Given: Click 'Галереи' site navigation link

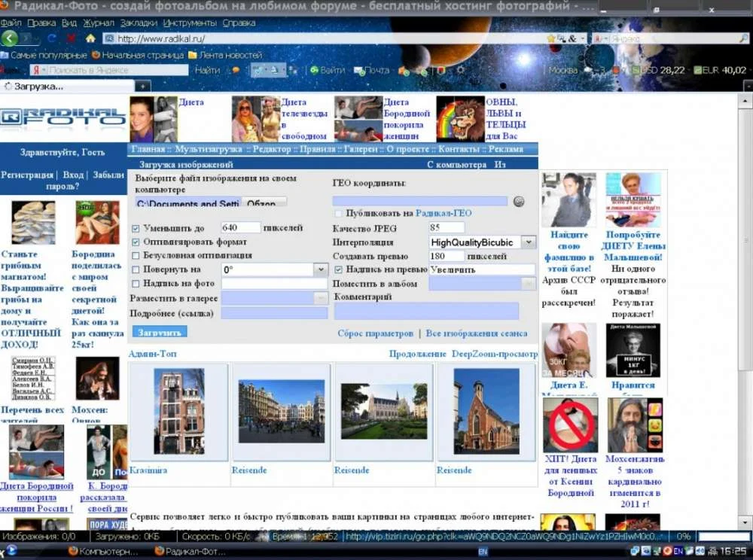Looking at the screenshot, I should pyautogui.click(x=361, y=149).
